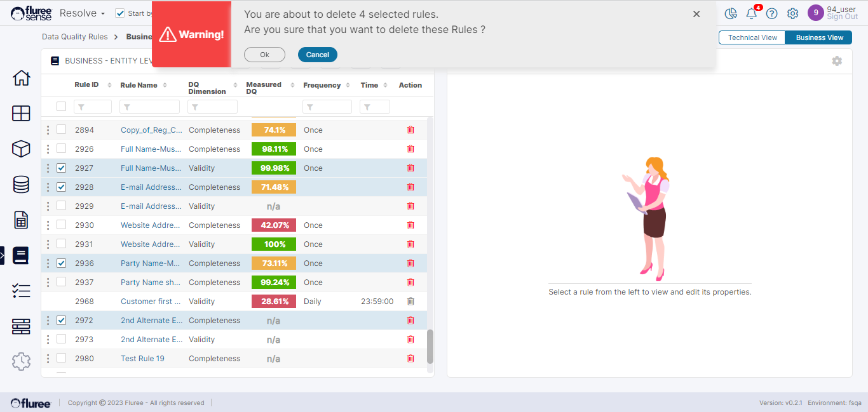Toggle the select-all checkbox in header
This screenshot has width=868, height=412.
pyautogui.click(x=62, y=107)
